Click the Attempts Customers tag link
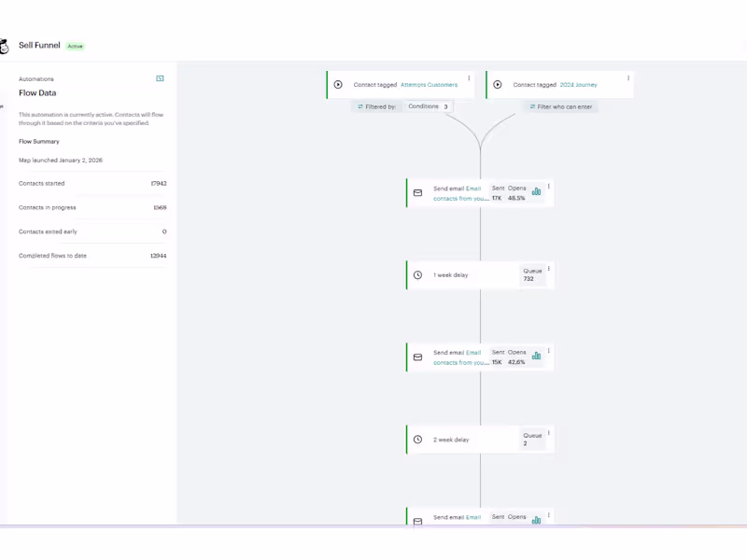The width and height of the screenshot is (747, 560). pyautogui.click(x=430, y=85)
